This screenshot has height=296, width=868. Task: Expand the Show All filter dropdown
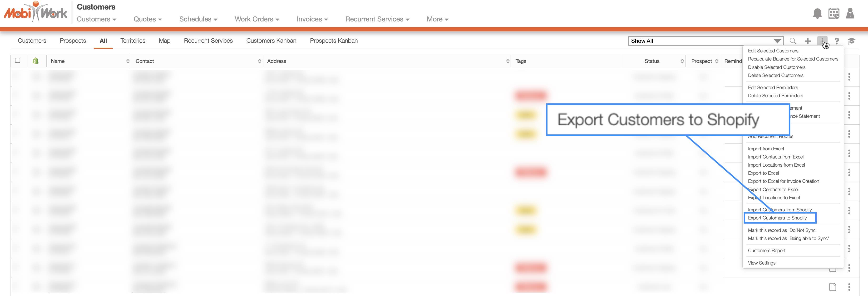tap(777, 41)
